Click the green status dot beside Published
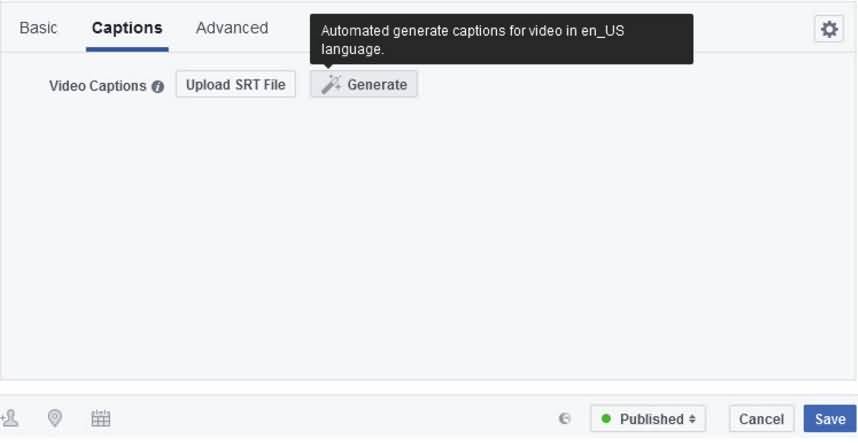This screenshot has height=443, width=858. (606, 419)
